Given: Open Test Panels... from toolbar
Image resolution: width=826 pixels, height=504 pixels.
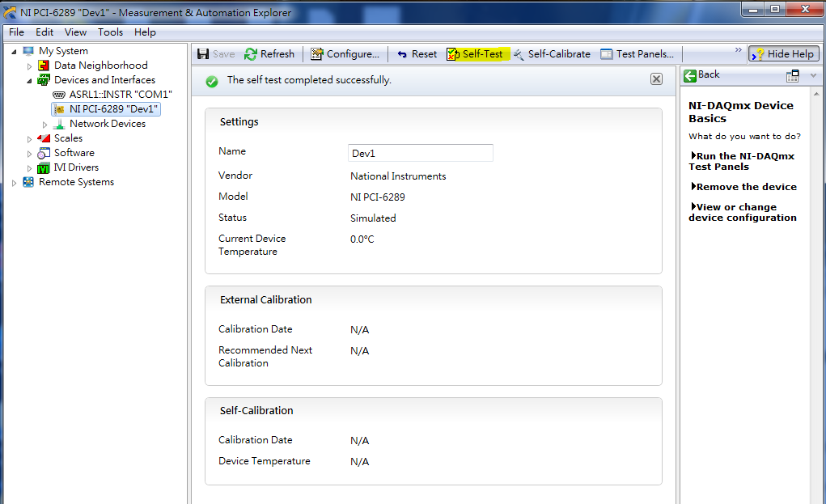Looking at the screenshot, I should click(x=638, y=53).
